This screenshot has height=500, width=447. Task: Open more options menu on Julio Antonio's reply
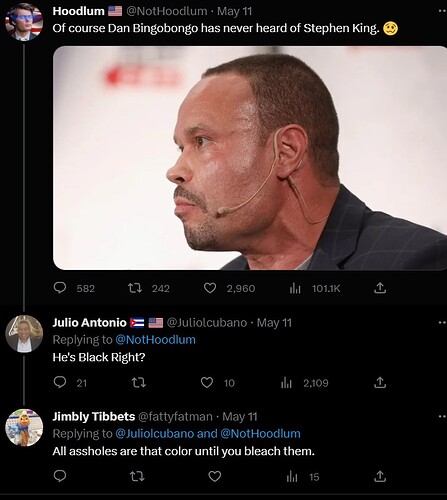(x=442, y=322)
